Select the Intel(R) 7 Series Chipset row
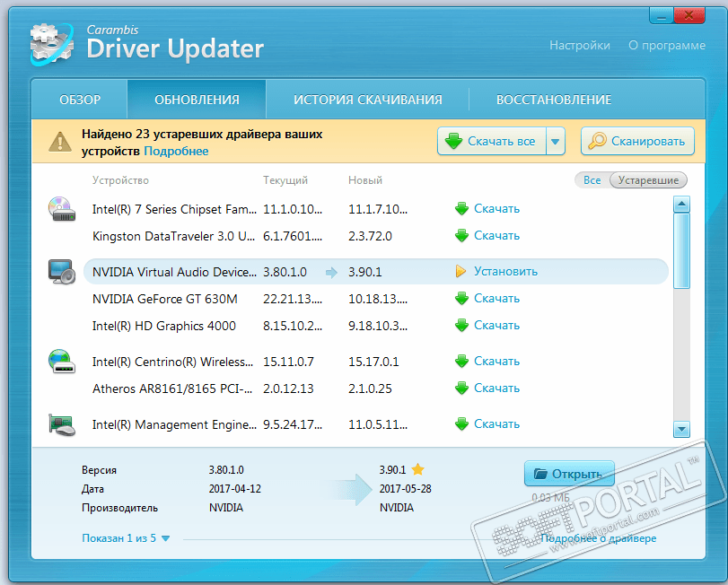Viewport: 728px width, 585px height. [x=375, y=209]
